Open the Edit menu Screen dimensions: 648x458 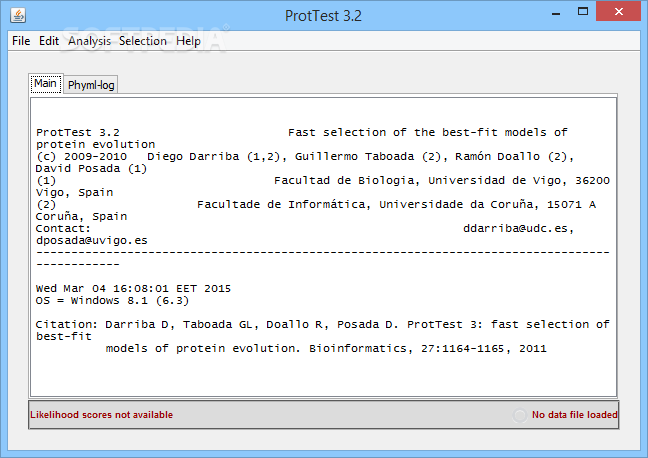[x=49, y=41]
